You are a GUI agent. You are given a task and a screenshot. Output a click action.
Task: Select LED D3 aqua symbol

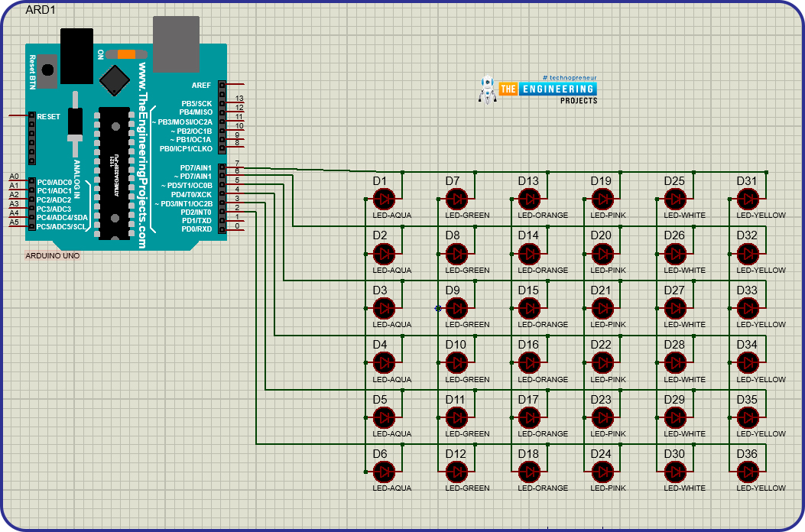pyautogui.click(x=384, y=308)
